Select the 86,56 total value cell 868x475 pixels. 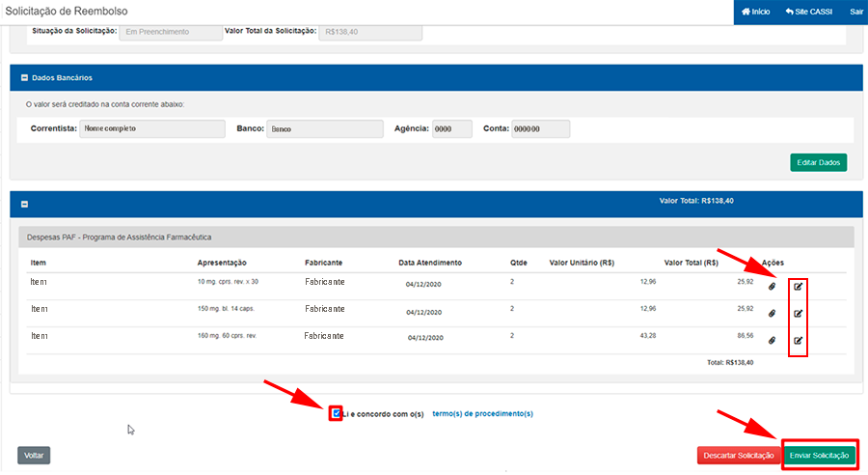pyautogui.click(x=746, y=336)
